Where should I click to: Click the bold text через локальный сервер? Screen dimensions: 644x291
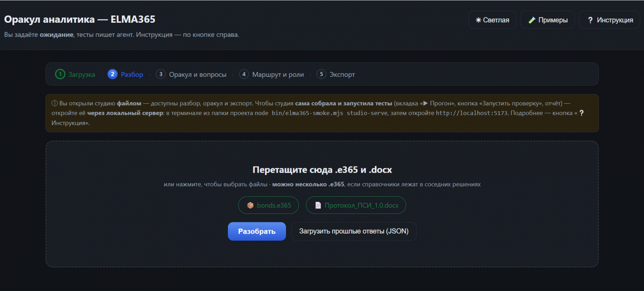pyautogui.click(x=125, y=113)
